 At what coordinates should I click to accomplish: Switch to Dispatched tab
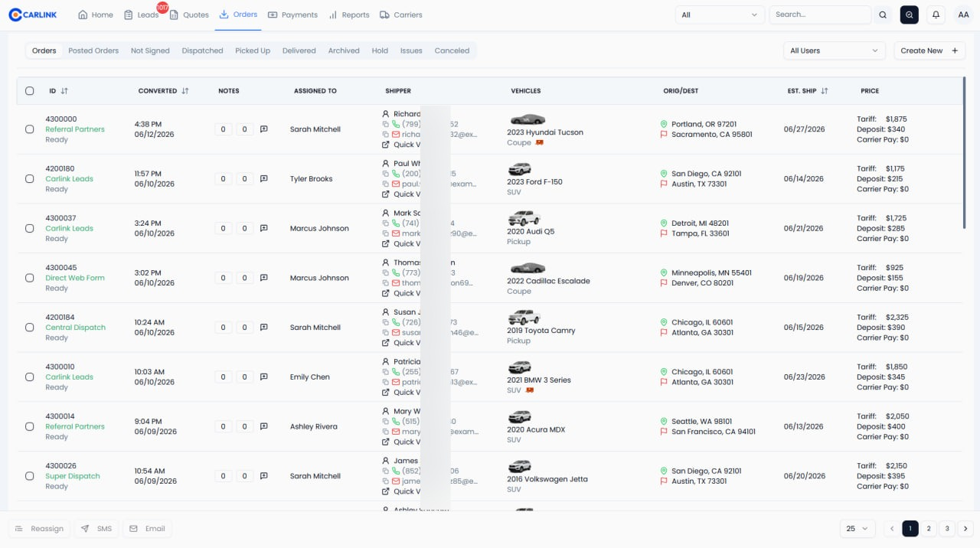202,51
